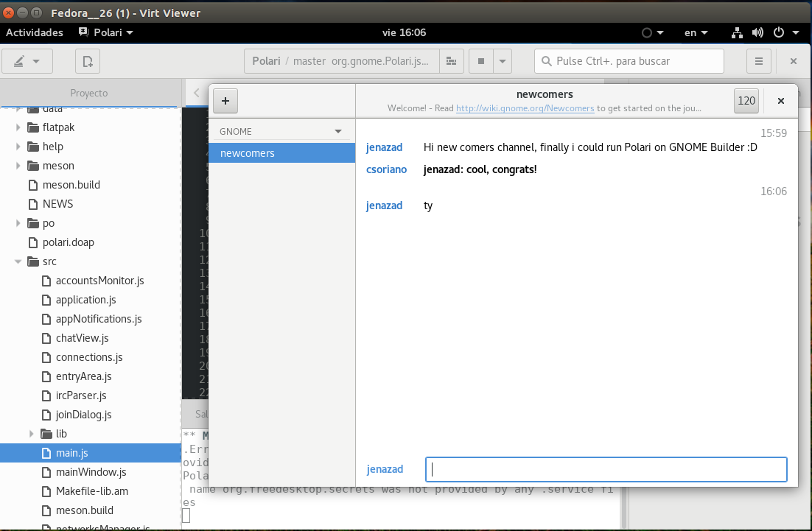812x531 pixels.
Task: Click jenazad's nickname on the first message
Action: click(384, 147)
